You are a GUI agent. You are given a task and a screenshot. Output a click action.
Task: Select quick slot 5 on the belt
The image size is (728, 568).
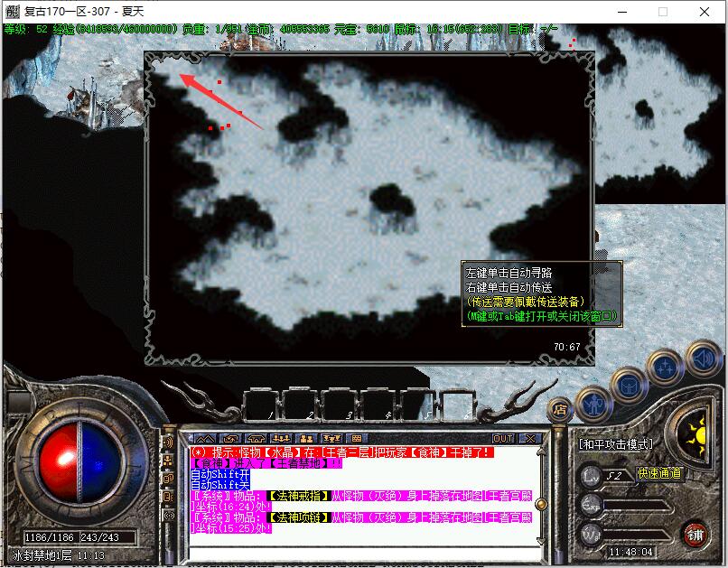coord(416,405)
